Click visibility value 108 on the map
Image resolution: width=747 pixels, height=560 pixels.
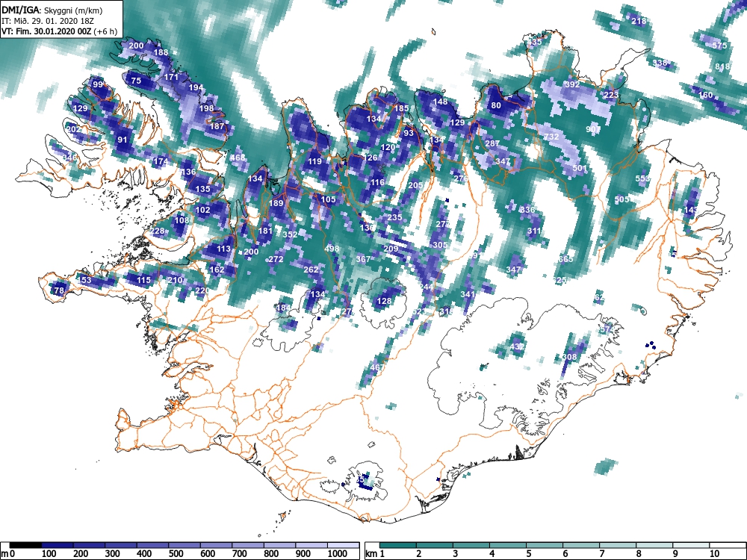(x=182, y=220)
